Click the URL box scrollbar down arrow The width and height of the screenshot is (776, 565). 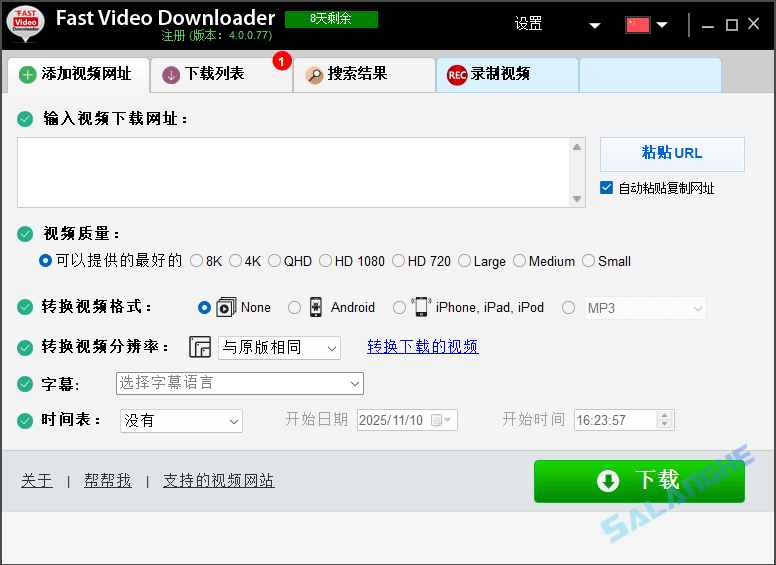[577, 199]
